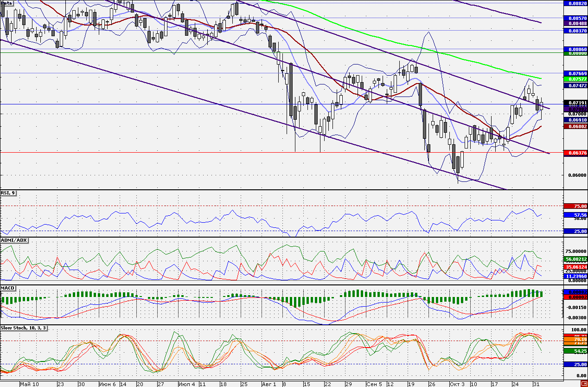Click the 0.06802 dark red price label

click(x=575, y=127)
